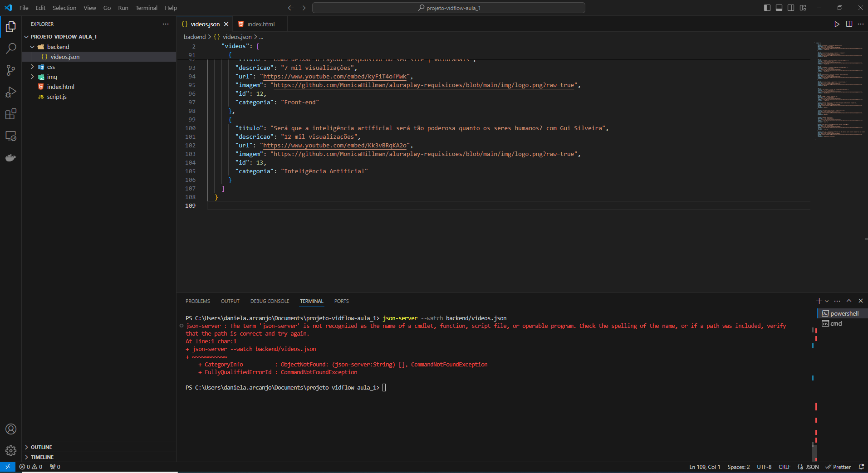Viewport: 868px width, 473px height.
Task: Close the videos.json editor tab
Action: pyautogui.click(x=226, y=24)
